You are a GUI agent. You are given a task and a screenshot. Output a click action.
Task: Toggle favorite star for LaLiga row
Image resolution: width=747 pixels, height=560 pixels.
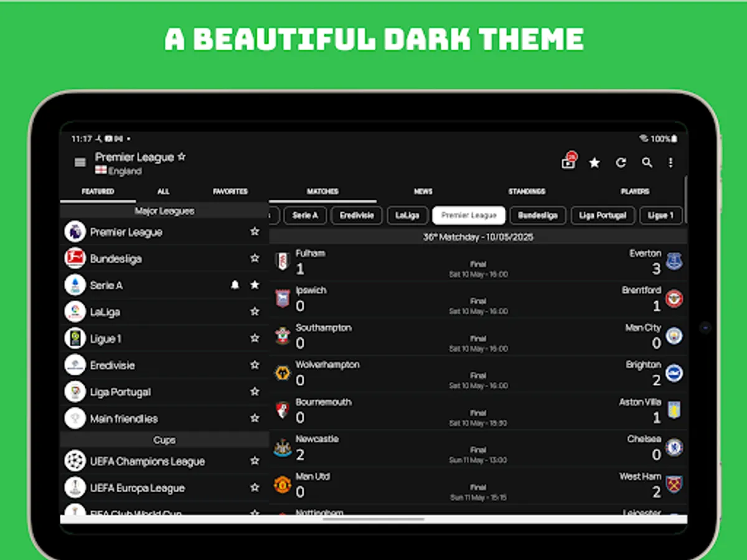255,312
